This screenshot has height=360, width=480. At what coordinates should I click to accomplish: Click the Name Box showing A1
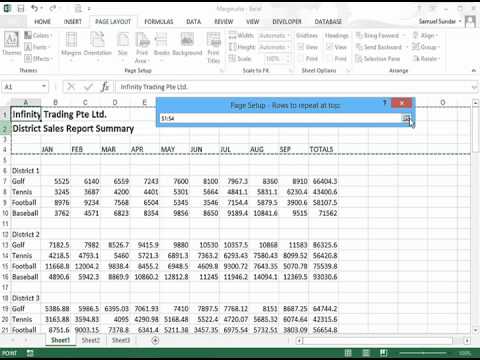(25, 87)
